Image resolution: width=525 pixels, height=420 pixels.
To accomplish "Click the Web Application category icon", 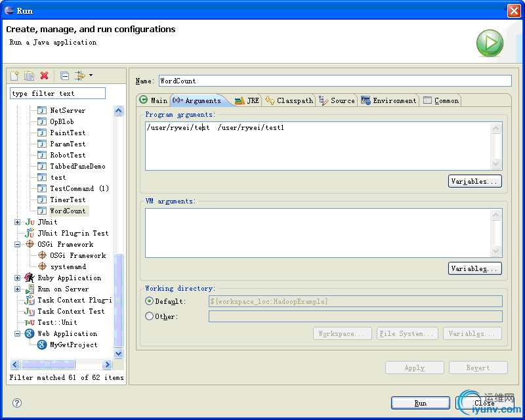I will pos(30,333).
